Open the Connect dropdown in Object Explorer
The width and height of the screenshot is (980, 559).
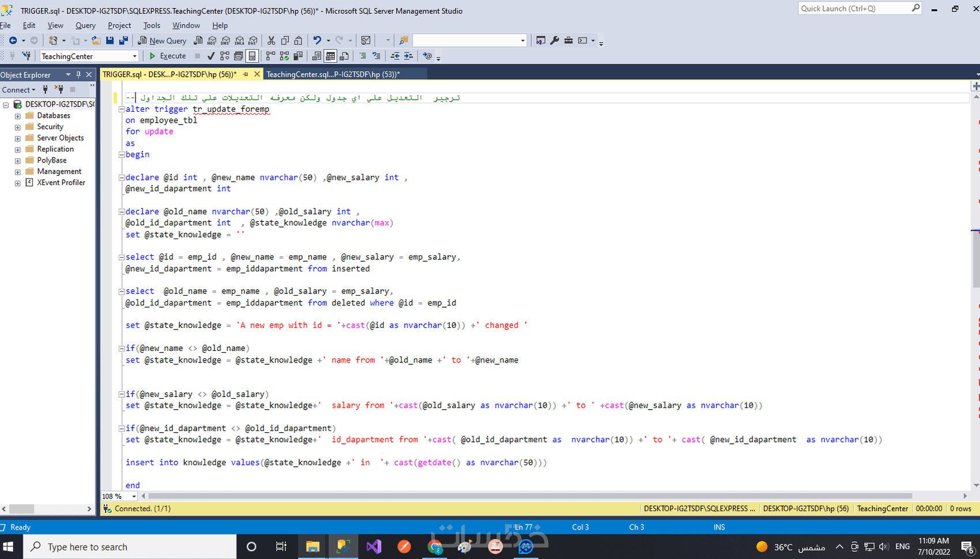click(18, 90)
